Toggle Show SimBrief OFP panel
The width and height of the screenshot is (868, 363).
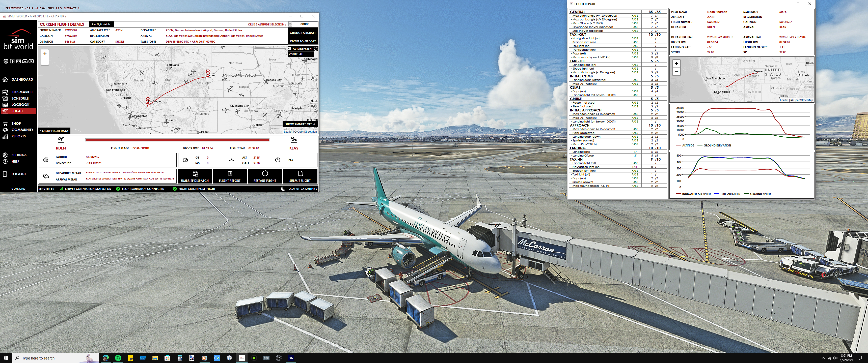300,124
